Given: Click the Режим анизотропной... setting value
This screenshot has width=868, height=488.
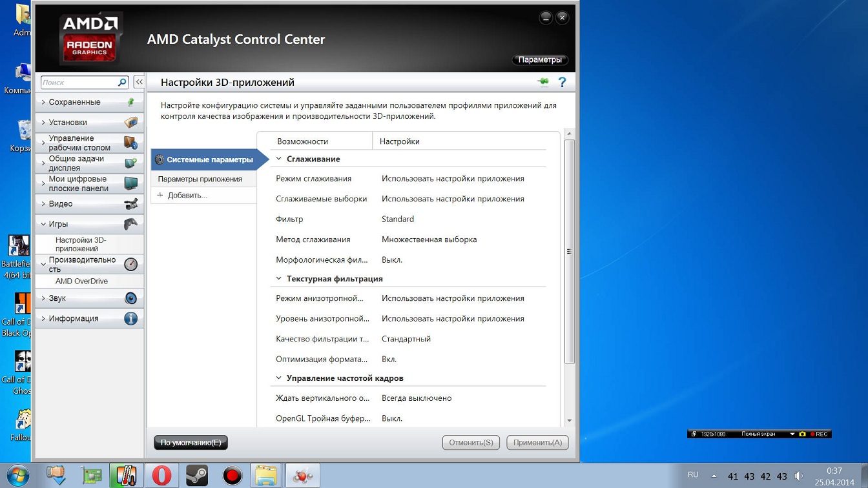Looking at the screenshot, I should click(453, 298).
